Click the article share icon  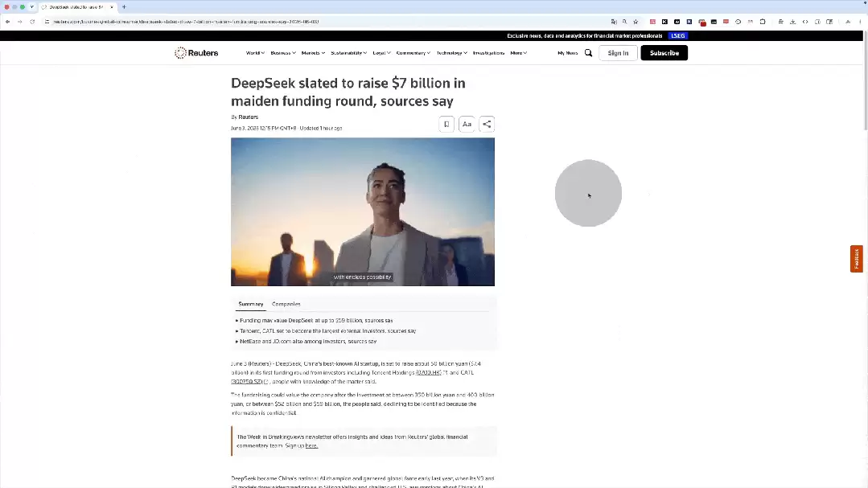click(x=487, y=124)
